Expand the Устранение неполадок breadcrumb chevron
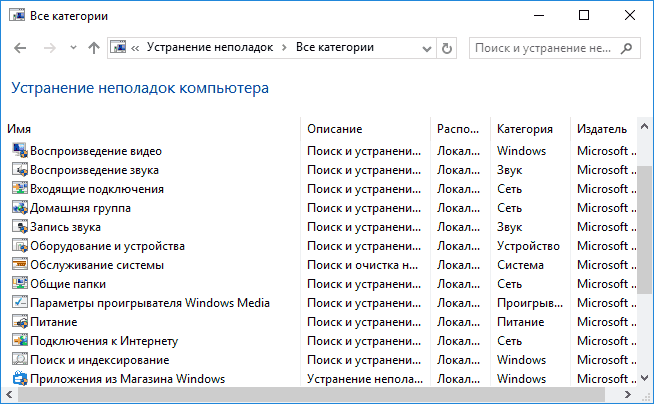This screenshot has width=654, height=404. coord(285,47)
